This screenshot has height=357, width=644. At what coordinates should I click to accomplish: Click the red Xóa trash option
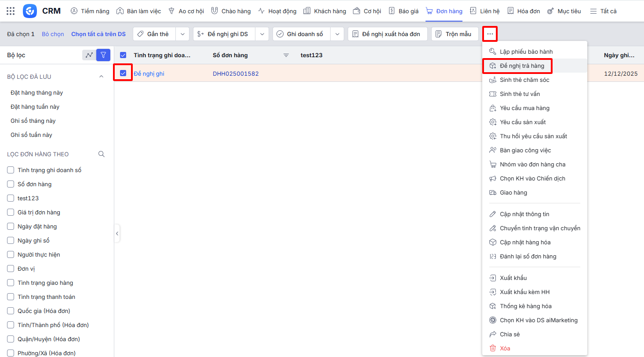click(x=505, y=348)
